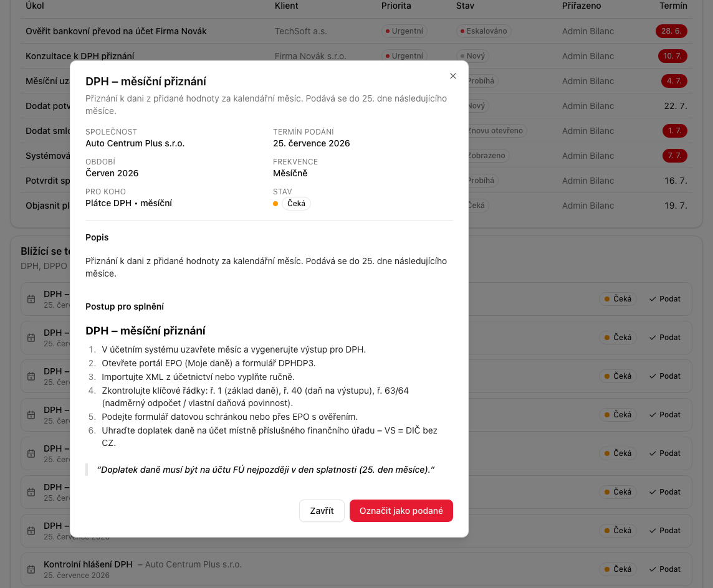Viewport: 713px width, 588px height.
Task: Click the Priorita column header
Action: (396, 6)
